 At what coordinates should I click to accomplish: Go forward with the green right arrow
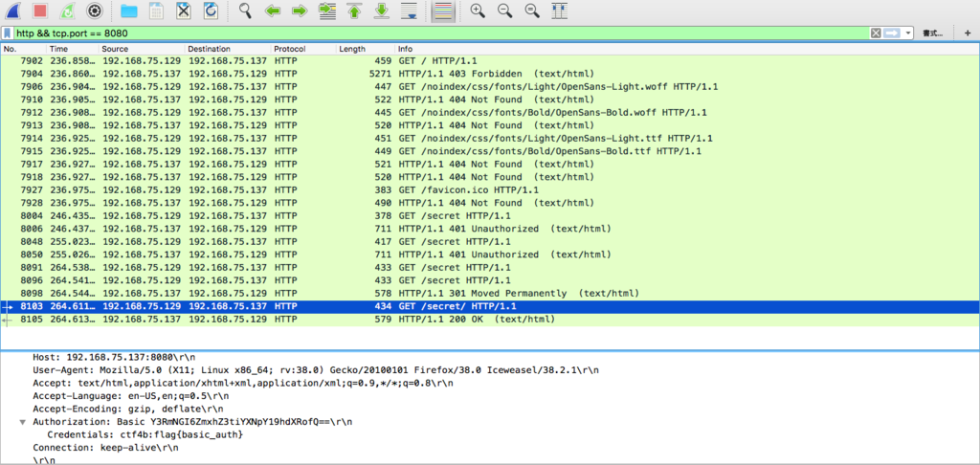click(x=300, y=11)
